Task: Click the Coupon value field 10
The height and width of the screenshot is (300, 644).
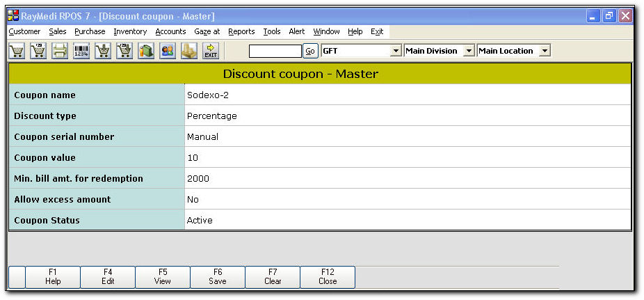Action: point(408,157)
